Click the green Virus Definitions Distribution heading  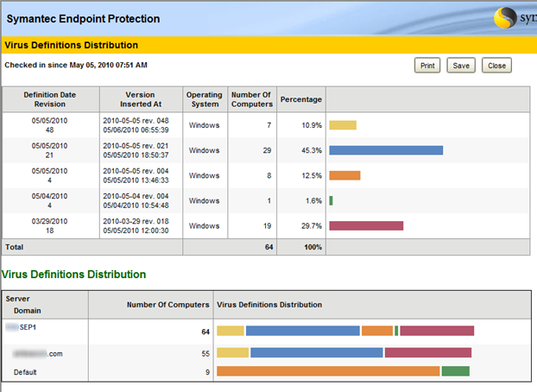[x=73, y=274]
